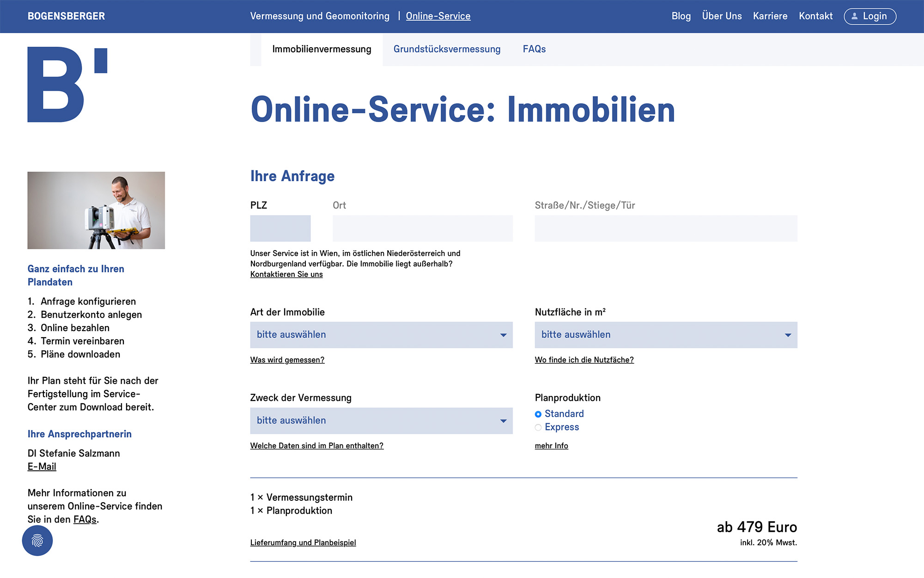Click the Straße/Nr./Stiege/Tür input field
Screen dimensions: 924x578
(x=666, y=228)
